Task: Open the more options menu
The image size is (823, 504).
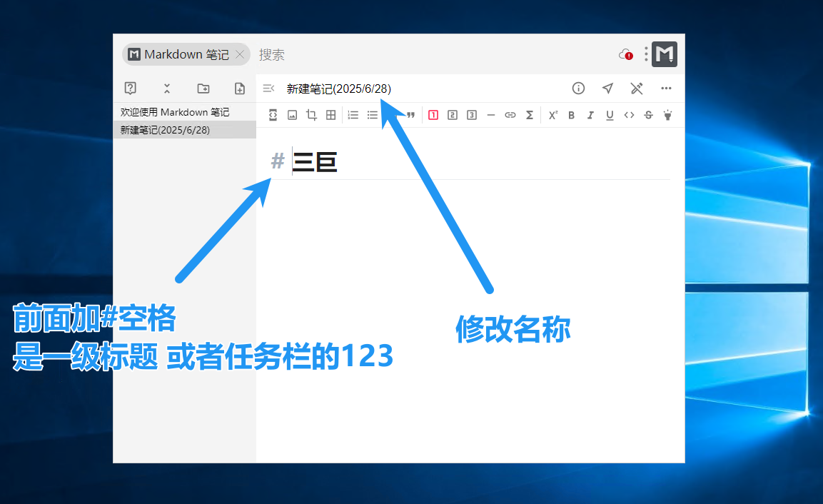Action: [666, 88]
